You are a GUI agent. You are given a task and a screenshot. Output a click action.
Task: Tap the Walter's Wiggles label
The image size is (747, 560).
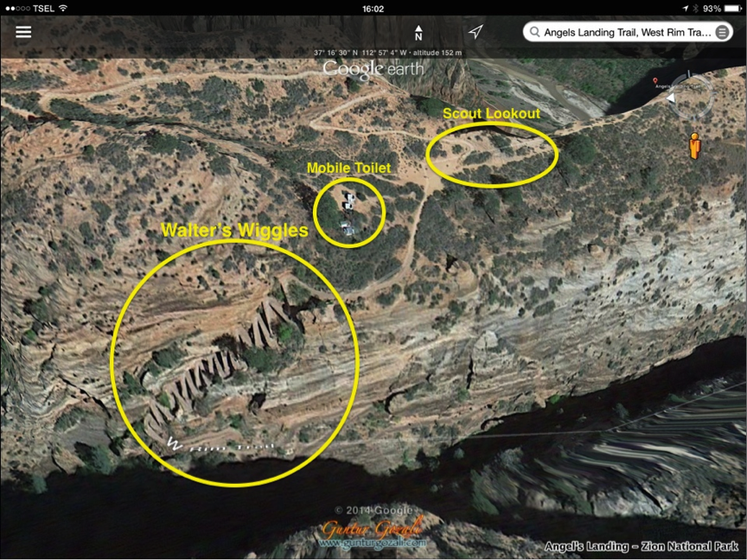click(234, 231)
